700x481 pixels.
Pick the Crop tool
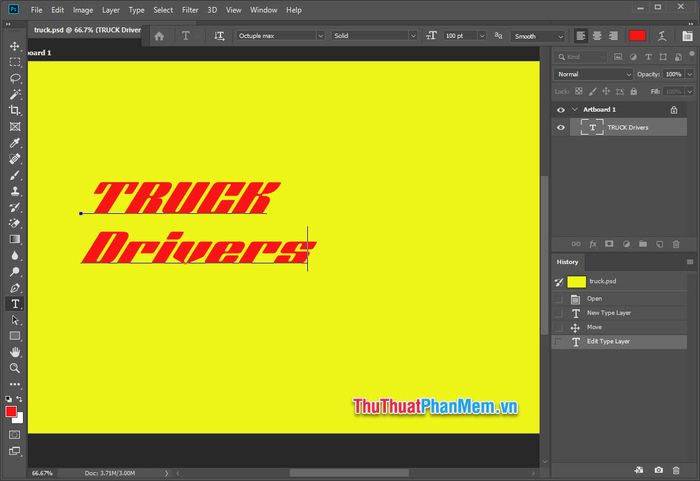pyautogui.click(x=15, y=110)
